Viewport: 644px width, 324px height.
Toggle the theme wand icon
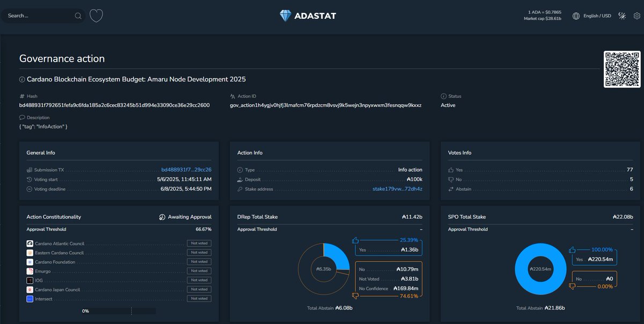622,16
